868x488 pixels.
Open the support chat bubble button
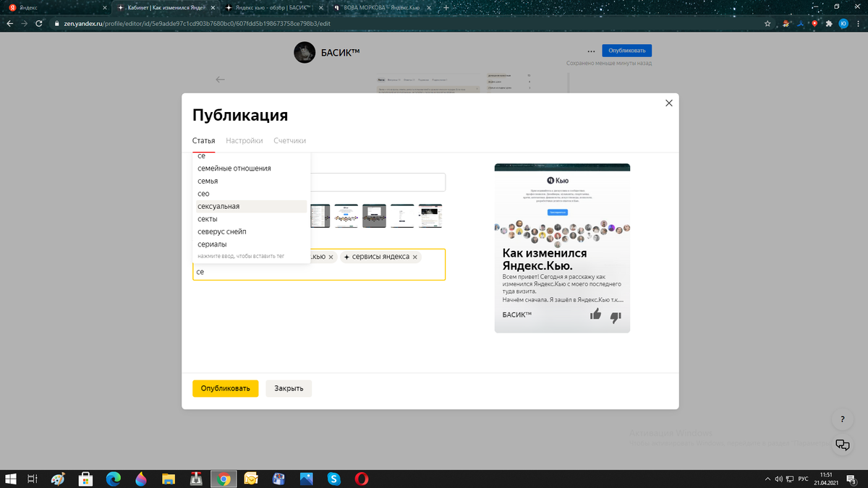pos(842,445)
